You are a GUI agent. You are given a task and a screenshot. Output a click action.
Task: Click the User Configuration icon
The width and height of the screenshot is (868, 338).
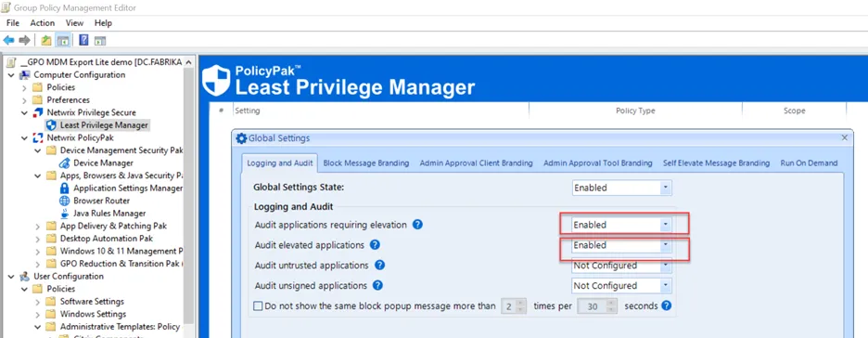click(x=25, y=277)
